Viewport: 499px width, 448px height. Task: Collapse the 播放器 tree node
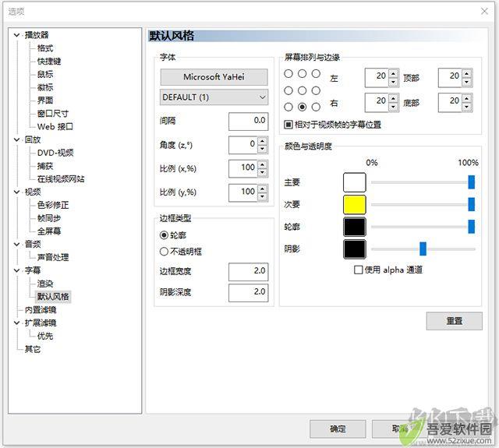click(x=16, y=35)
